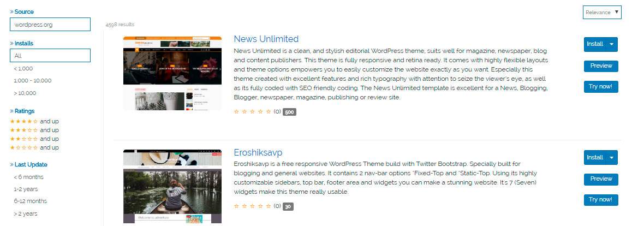
Task: Click the star rating under News Unlimited
Action: pyautogui.click(x=252, y=111)
